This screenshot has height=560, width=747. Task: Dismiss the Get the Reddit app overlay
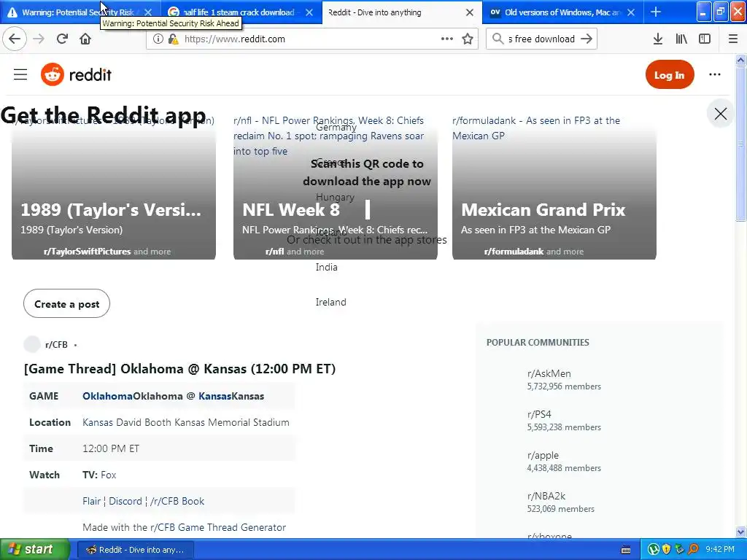pyautogui.click(x=720, y=114)
